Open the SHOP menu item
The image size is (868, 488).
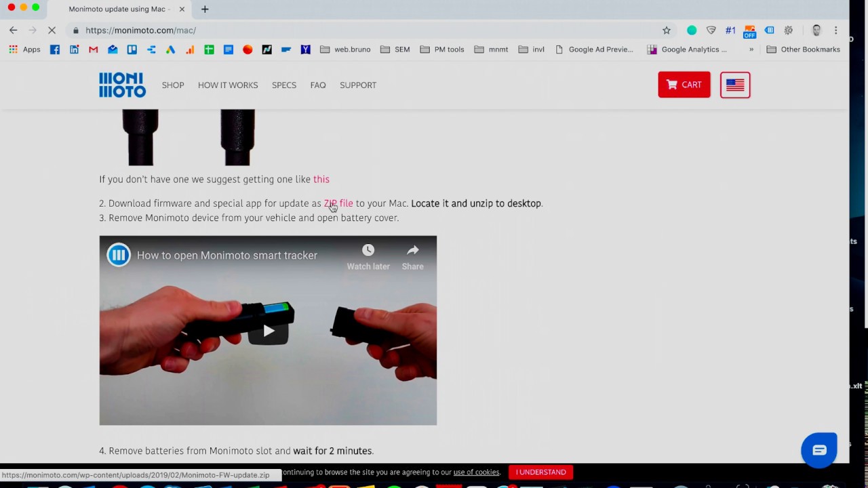173,85
